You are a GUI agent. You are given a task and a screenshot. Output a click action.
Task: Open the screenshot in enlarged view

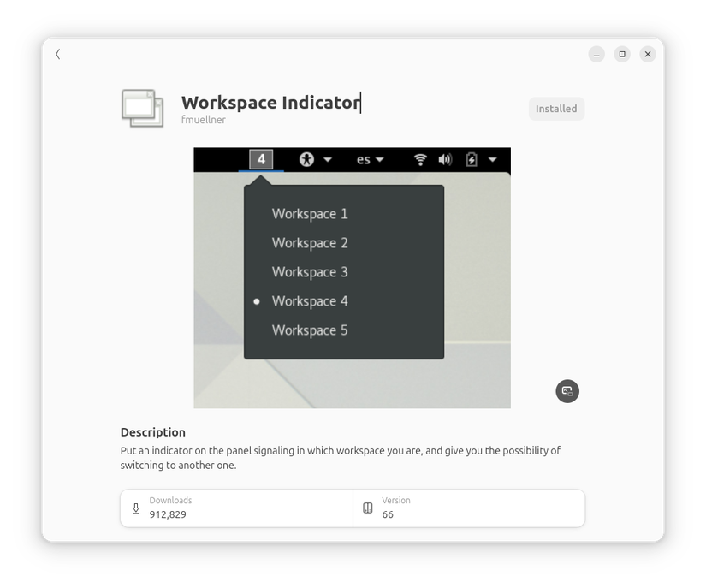(567, 391)
